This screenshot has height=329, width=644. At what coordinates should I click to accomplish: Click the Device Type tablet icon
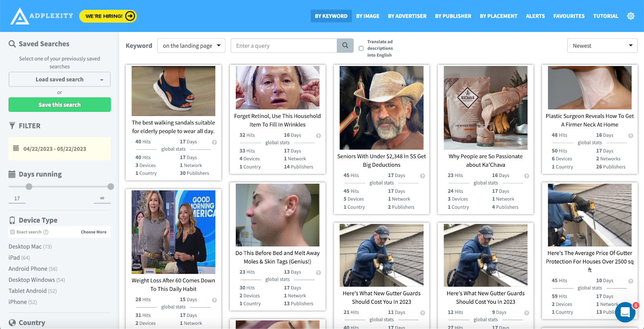[12, 220]
